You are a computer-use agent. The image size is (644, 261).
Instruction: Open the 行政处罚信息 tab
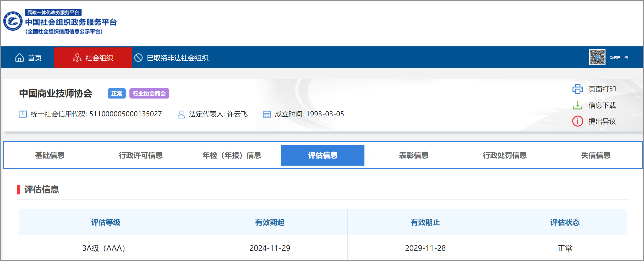(x=505, y=155)
